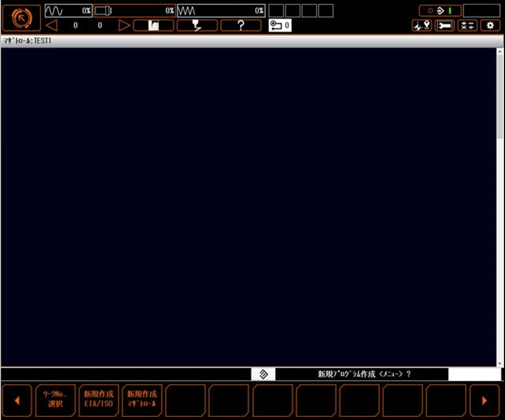Open the home screen with the circular arrow icon
The image size is (505, 420).
(21, 18)
